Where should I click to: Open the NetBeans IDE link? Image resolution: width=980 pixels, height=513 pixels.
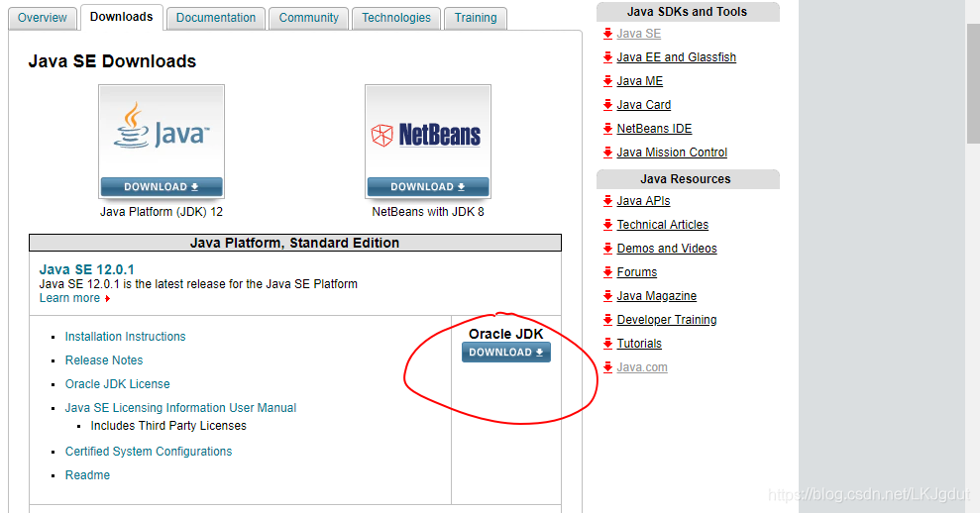pos(654,129)
